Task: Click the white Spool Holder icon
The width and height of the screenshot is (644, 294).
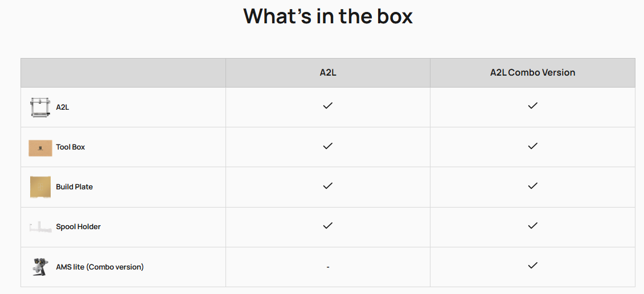Action: click(40, 227)
